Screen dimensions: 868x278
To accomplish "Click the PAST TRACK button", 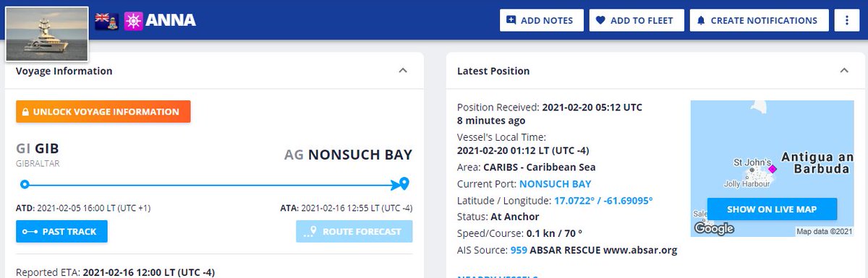I will [61, 231].
